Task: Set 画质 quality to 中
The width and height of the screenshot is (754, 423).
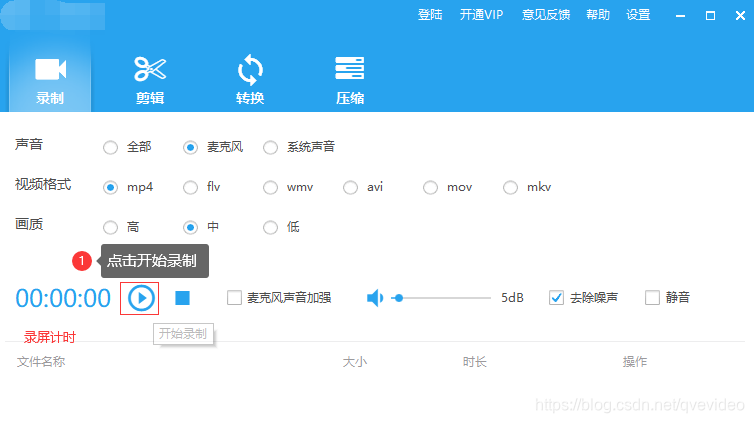Action: [190, 227]
